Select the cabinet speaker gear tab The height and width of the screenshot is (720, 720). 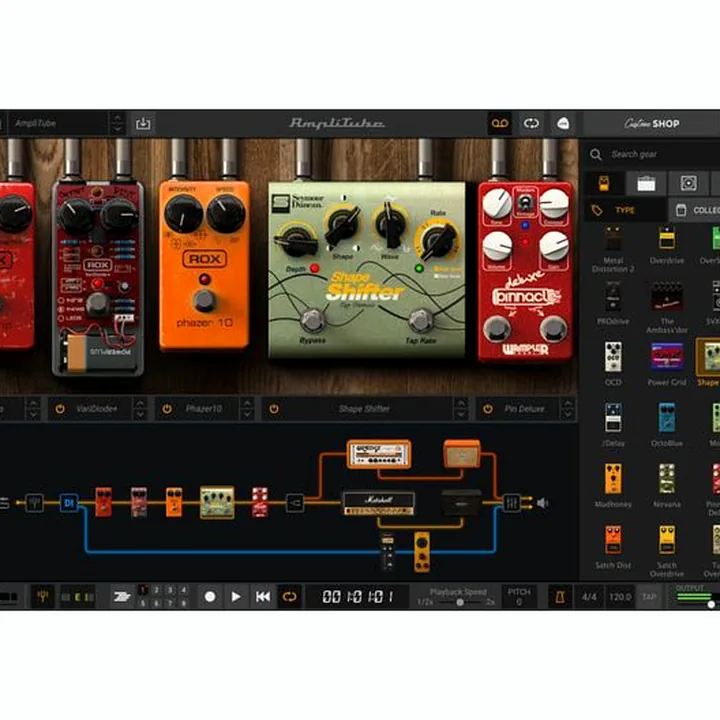[688, 184]
